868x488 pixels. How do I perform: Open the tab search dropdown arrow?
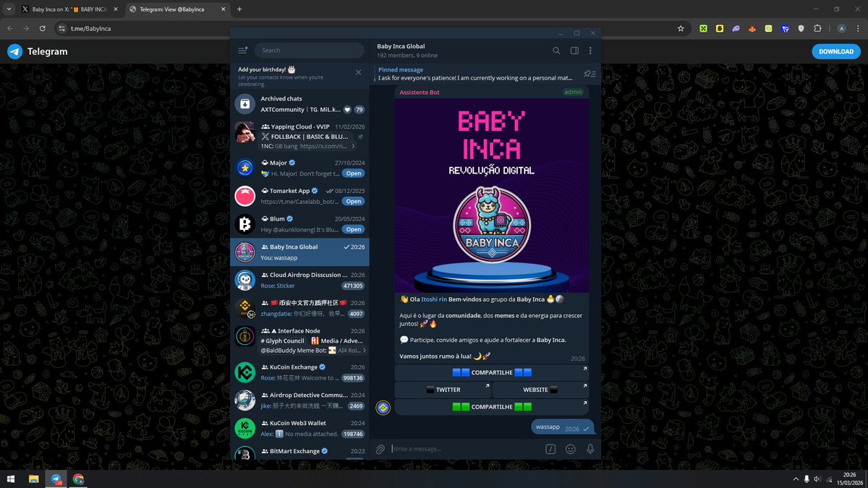7,9
